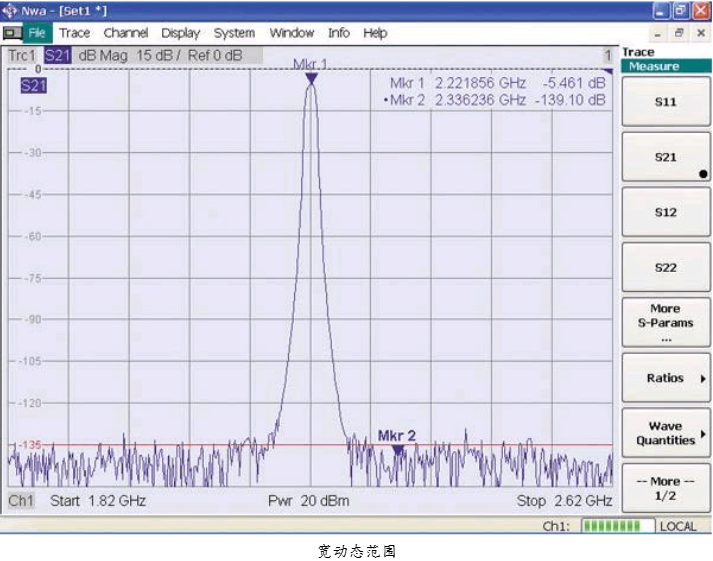The image size is (713, 561).
Task: Click the Mkr 1 triangle marker on the peak
Action: click(x=311, y=78)
